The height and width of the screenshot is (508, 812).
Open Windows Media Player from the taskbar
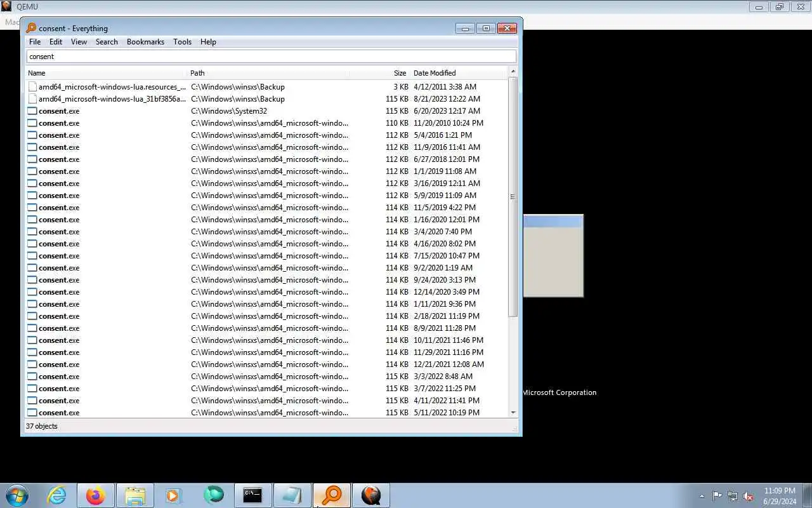[174, 495]
